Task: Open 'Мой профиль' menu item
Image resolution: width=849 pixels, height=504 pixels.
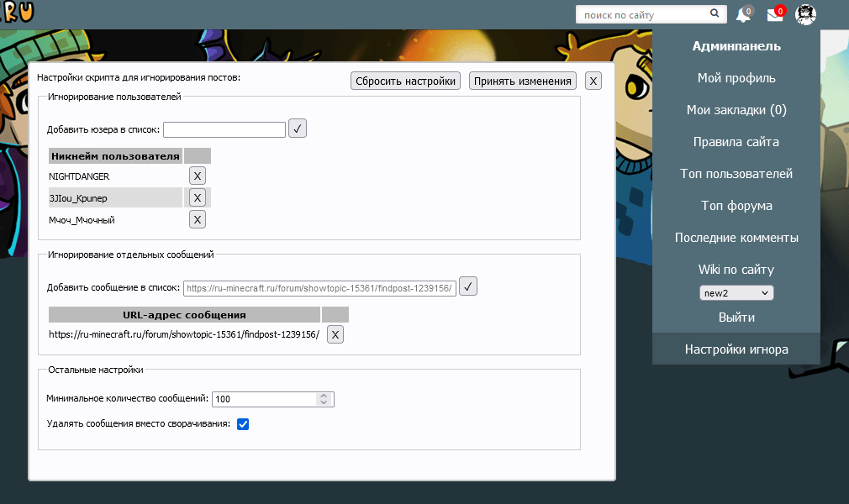Action: click(x=736, y=78)
